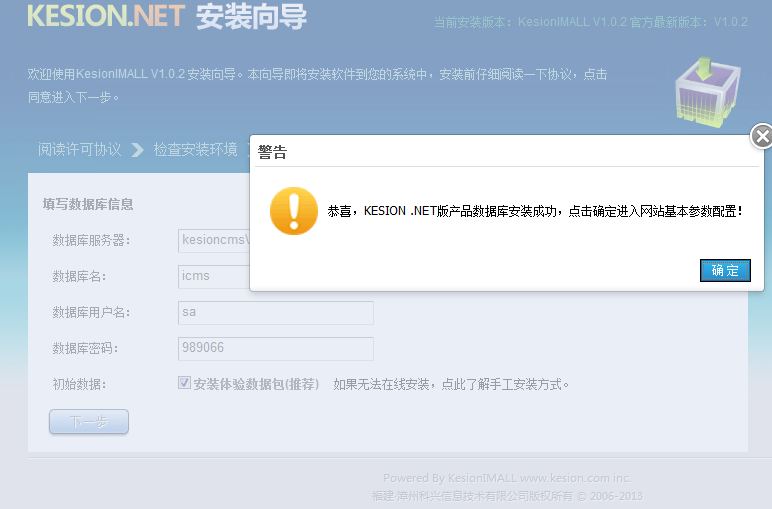Click the 数据库名 field containing icms
The image size is (772, 509).
click(x=214, y=276)
